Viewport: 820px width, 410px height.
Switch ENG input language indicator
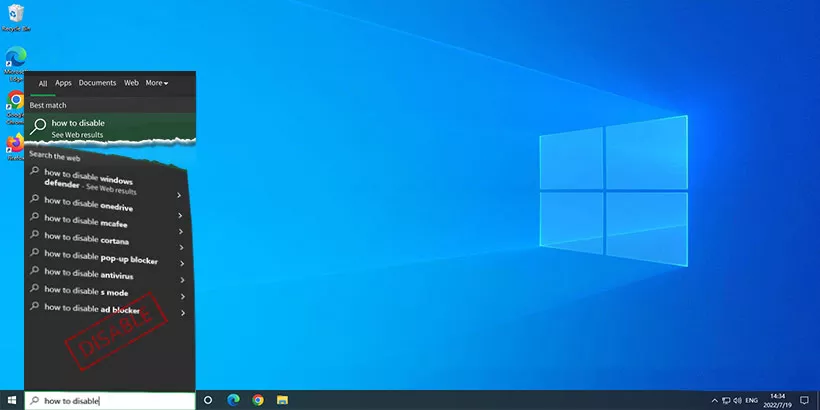751,401
